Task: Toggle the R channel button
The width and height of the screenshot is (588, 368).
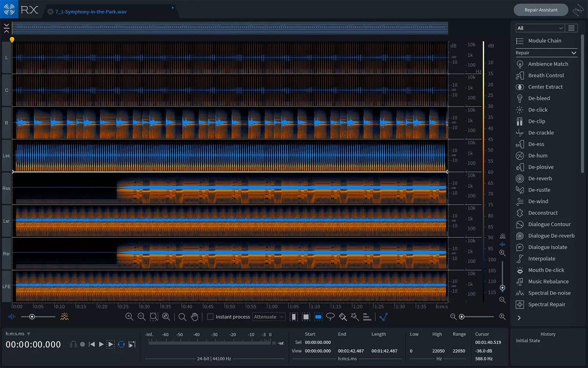Action: click(7, 123)
